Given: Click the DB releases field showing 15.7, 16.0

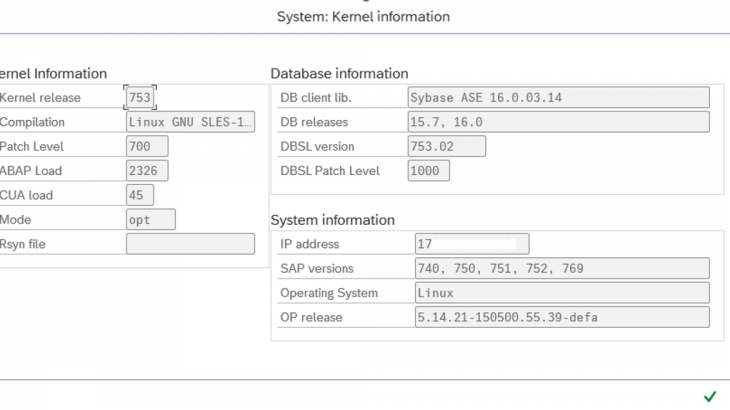Looking at the screenshot, I should click(558, 122).
